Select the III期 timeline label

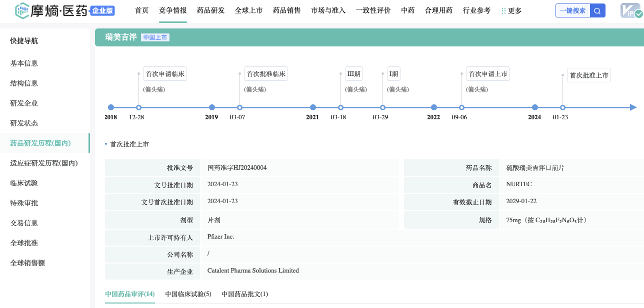(353, 74)
